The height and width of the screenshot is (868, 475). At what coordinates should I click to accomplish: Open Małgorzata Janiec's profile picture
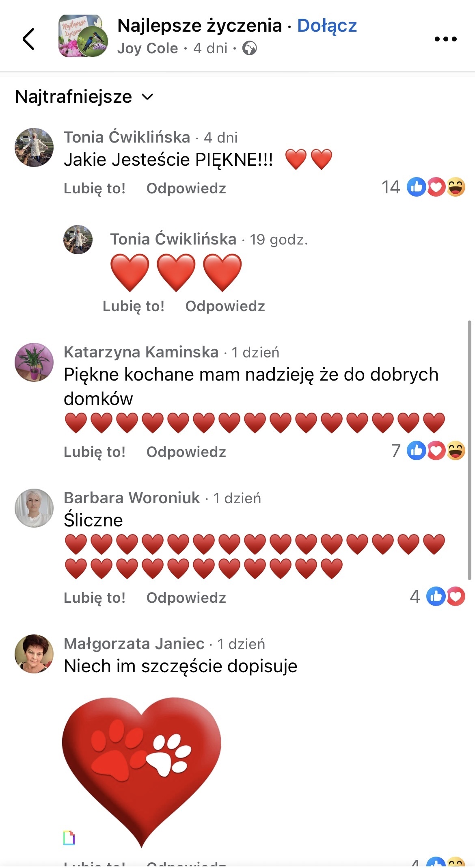34,654
